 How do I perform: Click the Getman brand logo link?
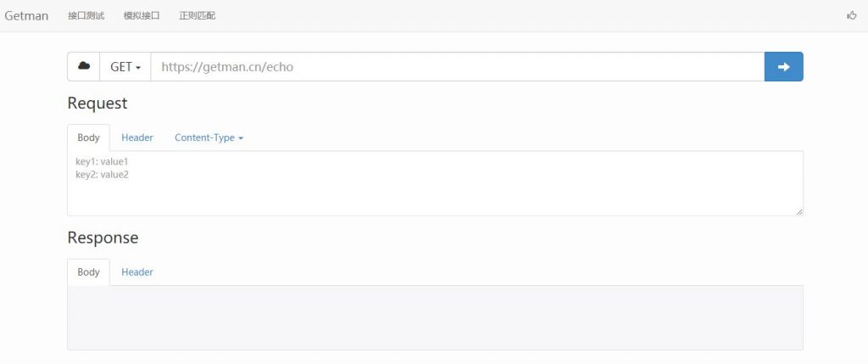click(x=26, y=15)
